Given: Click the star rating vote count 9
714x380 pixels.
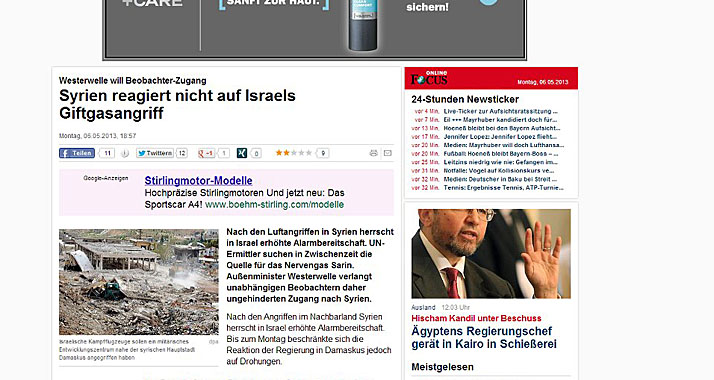Looking at the screenshot, I should point(323,153).
